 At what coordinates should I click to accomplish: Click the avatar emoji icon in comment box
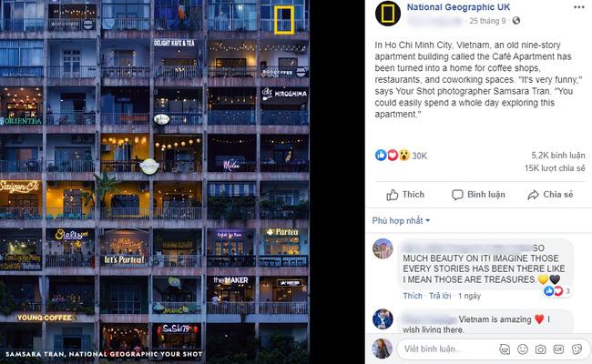pyautogui.click(x=505, y=349)
